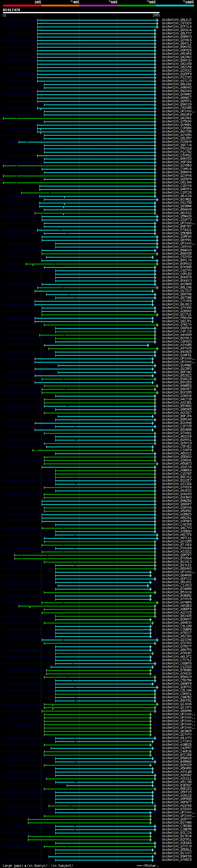
Task: Open hit UniRef100_Q9LKJ2
Action: 176,20
